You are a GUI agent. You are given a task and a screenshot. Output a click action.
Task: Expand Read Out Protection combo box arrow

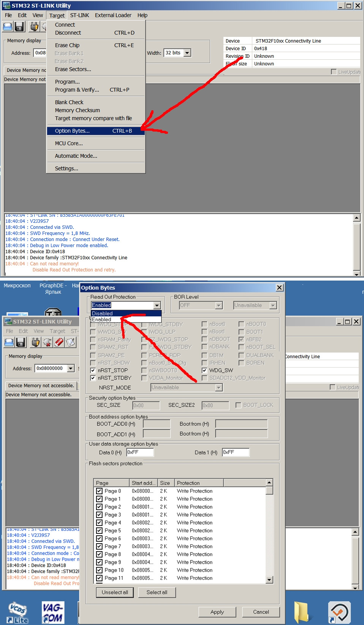click(x=157, y=305)
